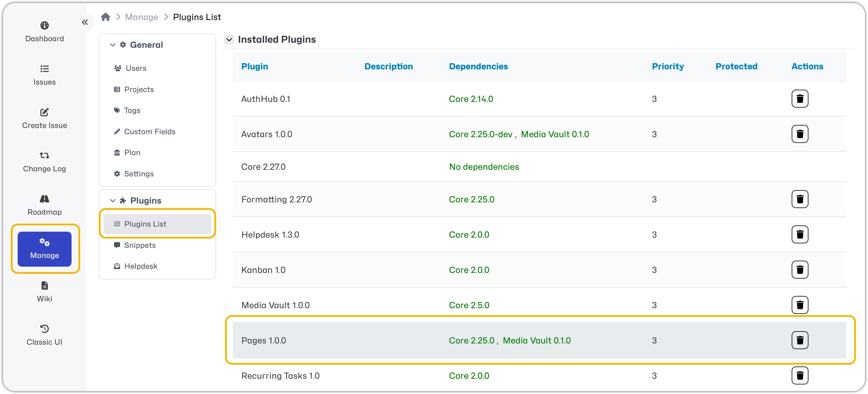
Task: Go to home via breadcrumb house icon
Action: [105, 17]
